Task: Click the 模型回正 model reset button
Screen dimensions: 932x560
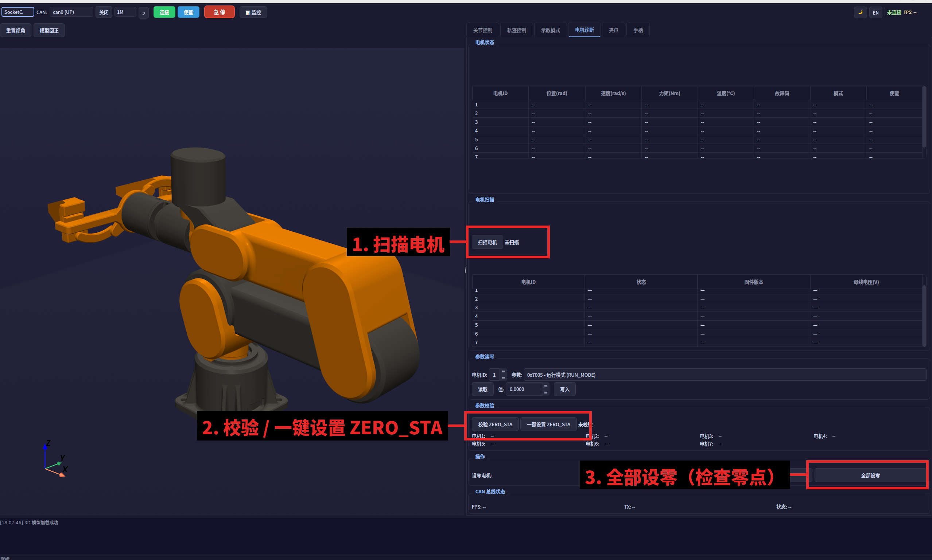Action: [x=49, y=31]
